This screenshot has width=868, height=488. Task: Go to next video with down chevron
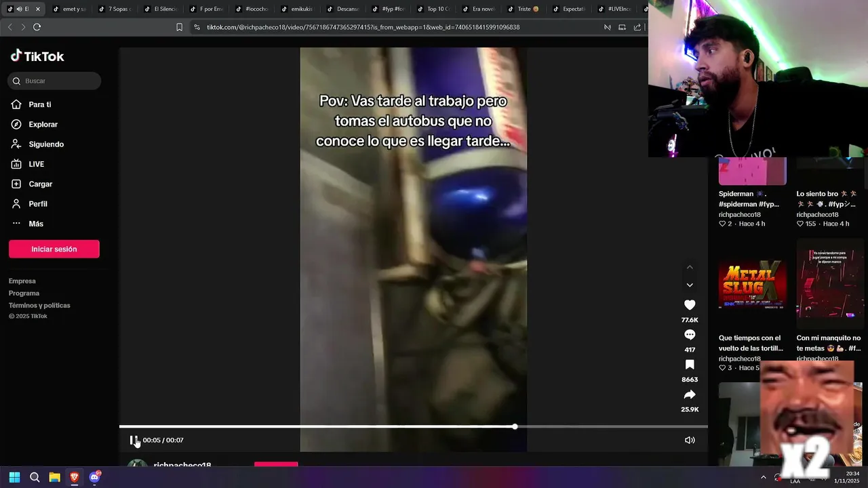[690, 285]
